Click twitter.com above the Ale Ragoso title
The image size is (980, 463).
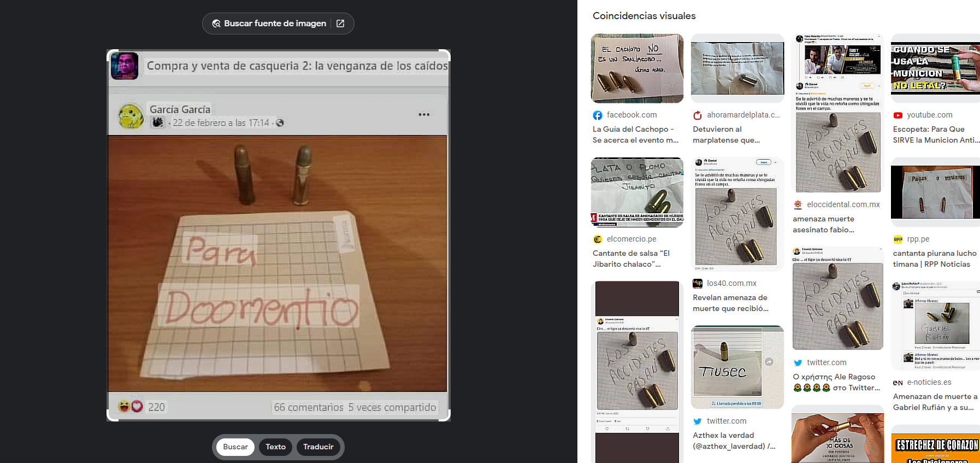tap(826, 363)
